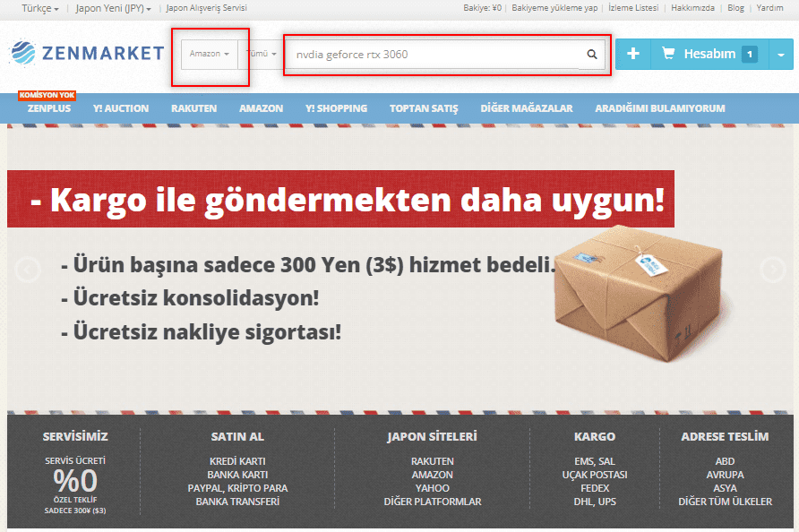Open the Türkçe language dropdown
The height and width of the screenshot is (532, 799).
tap(40, 9)
